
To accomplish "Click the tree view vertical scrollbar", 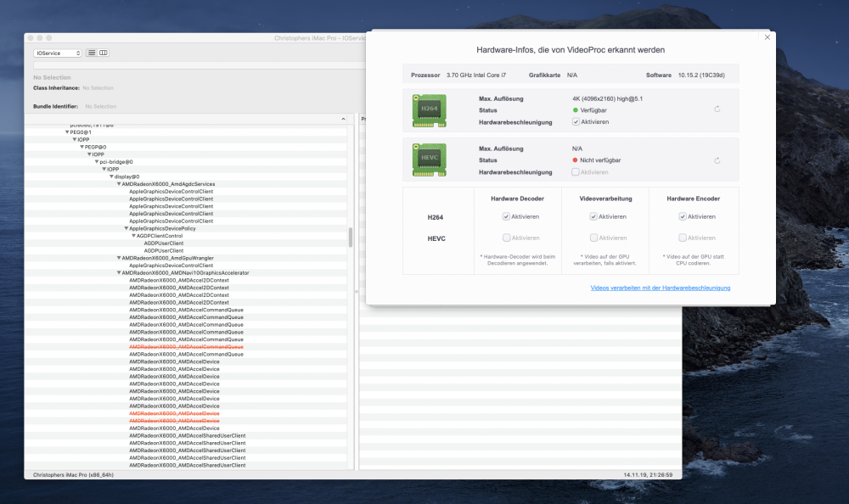I will click(x=351, y=238).
